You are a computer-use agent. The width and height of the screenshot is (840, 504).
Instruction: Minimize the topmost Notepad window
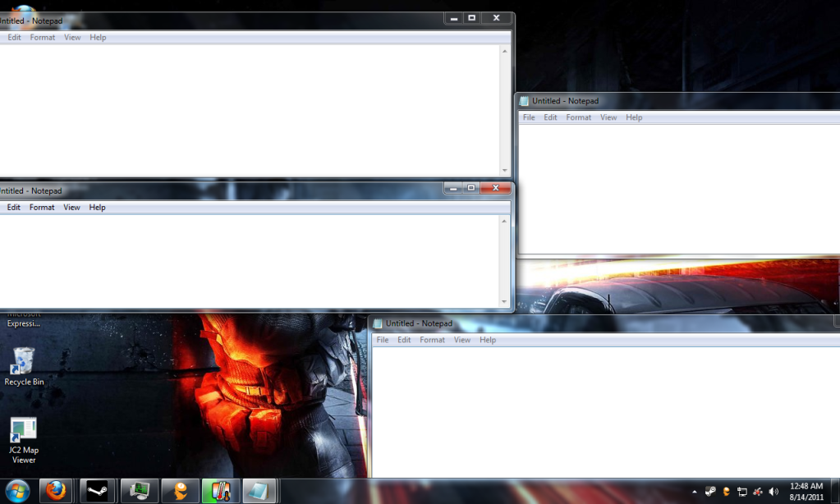pos(454,18)
